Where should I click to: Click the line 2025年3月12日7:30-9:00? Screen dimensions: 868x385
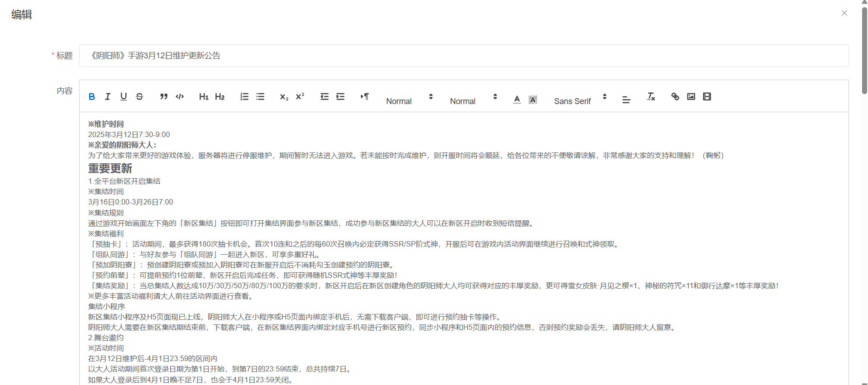[129, 134]
